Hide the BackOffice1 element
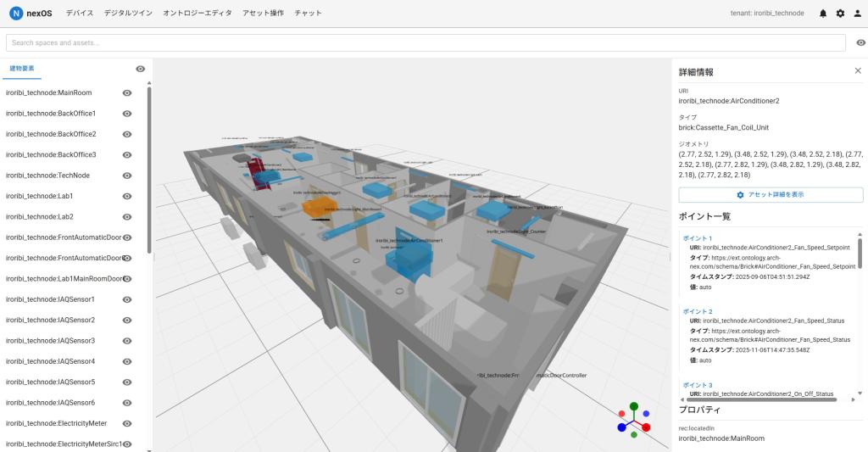868x452 pixels. [x=127, y=114]
